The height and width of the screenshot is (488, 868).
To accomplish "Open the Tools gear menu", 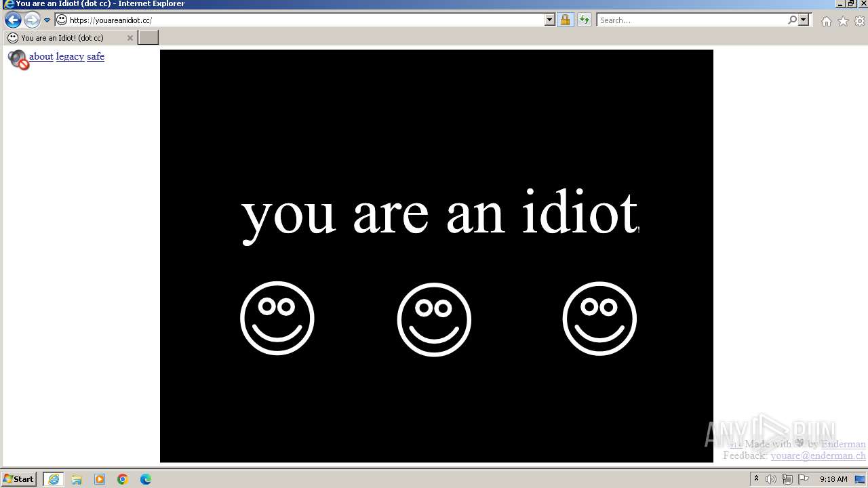I will point(860,21).
